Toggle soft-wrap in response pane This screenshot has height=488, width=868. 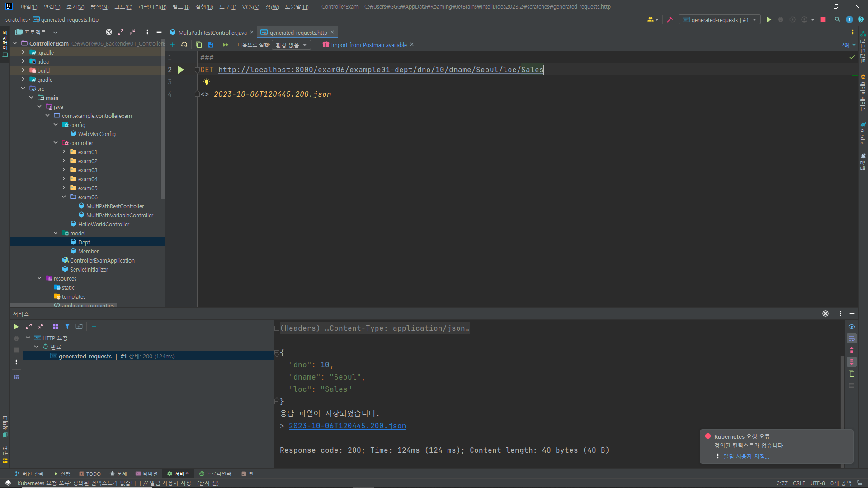[852, 338]
